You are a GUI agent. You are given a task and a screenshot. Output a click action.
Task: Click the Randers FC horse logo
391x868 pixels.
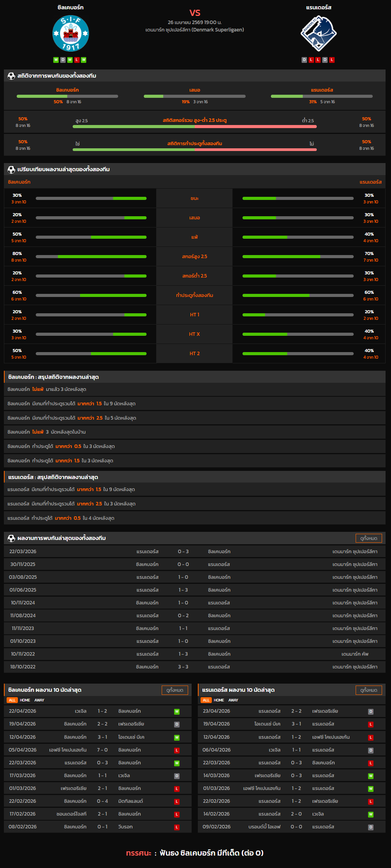[318, 33]
